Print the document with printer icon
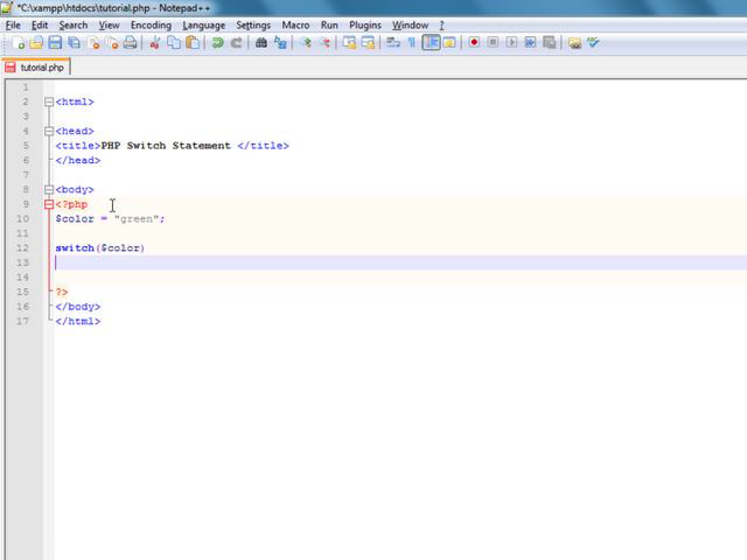The width and height of the screenshot is (747, 560). click(130, 43)
